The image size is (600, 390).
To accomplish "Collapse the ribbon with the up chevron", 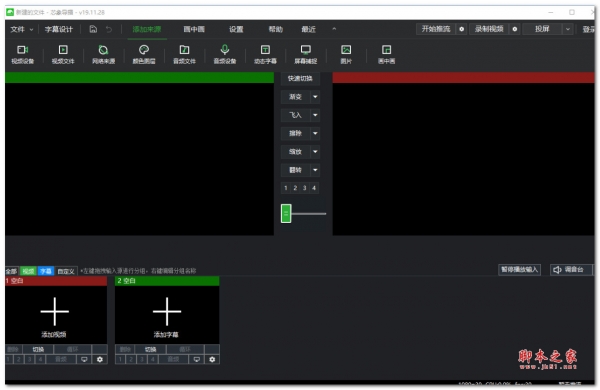I will tap(334, 29).
